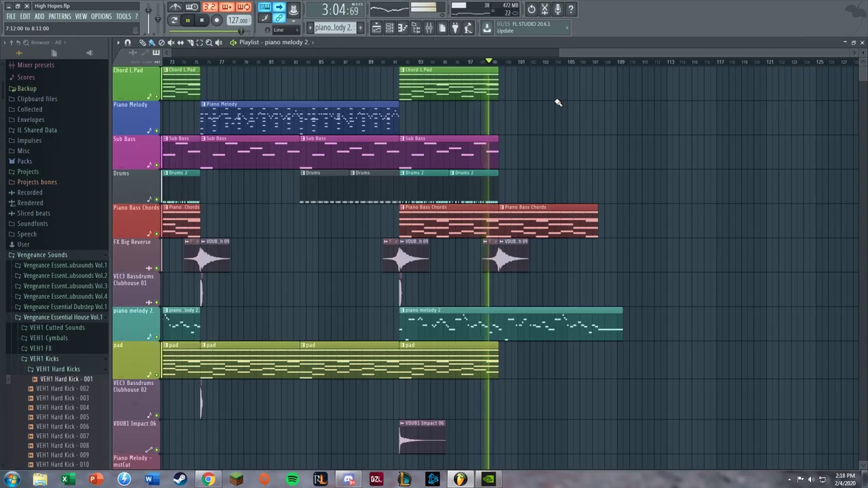Click the help question mark icon
868x488 pixels.
click(x=570, y=9)
